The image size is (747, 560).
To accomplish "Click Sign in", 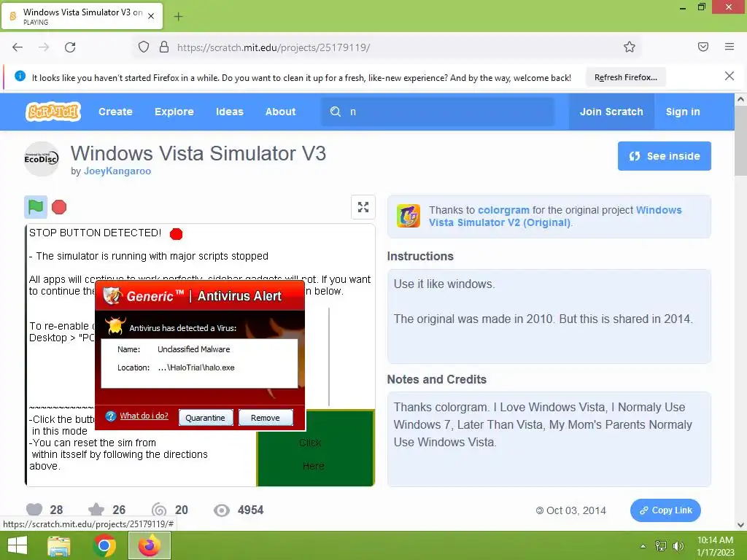I will click(x=683, y=112).
